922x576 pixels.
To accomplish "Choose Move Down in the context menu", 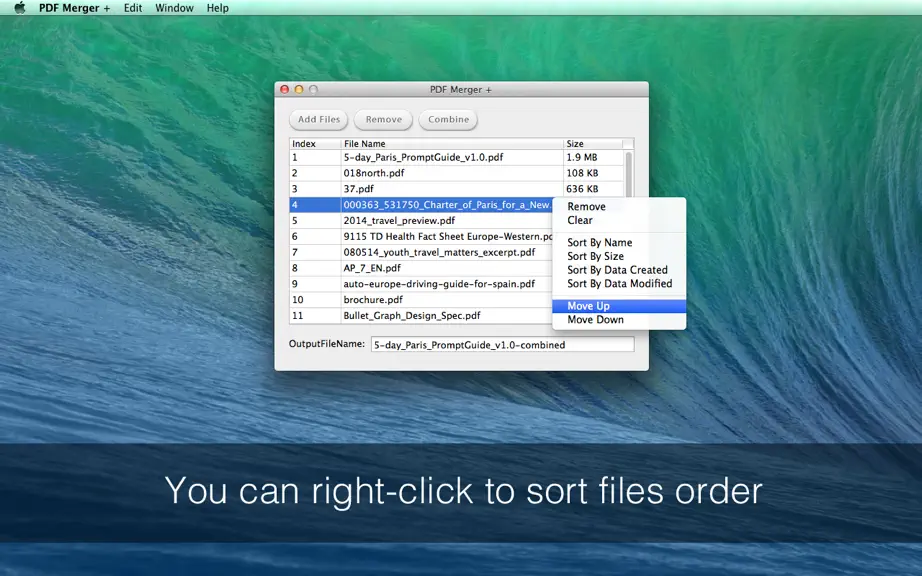I will 619,320.
